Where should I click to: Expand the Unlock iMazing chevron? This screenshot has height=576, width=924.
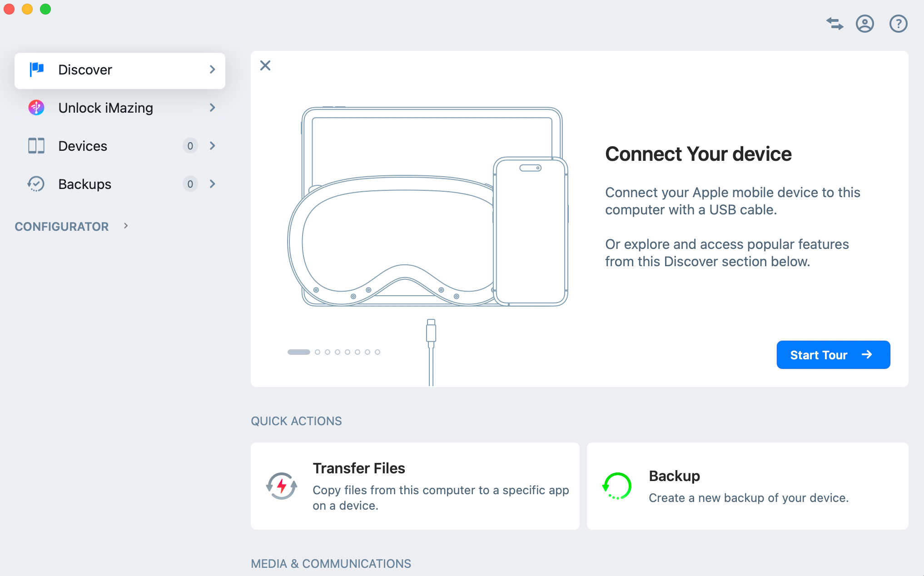pos(212,108)
